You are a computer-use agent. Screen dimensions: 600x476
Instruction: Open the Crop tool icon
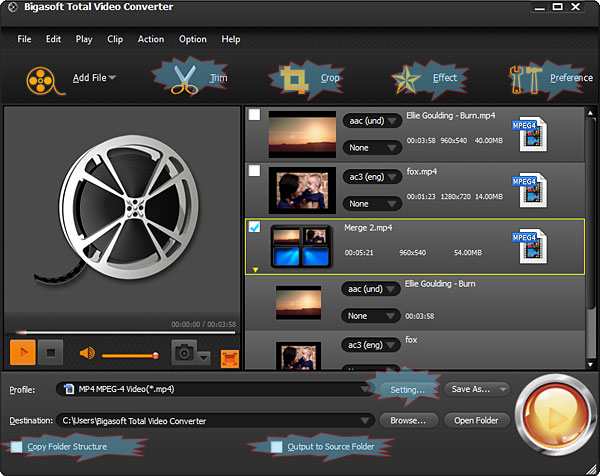pos(294,80)
